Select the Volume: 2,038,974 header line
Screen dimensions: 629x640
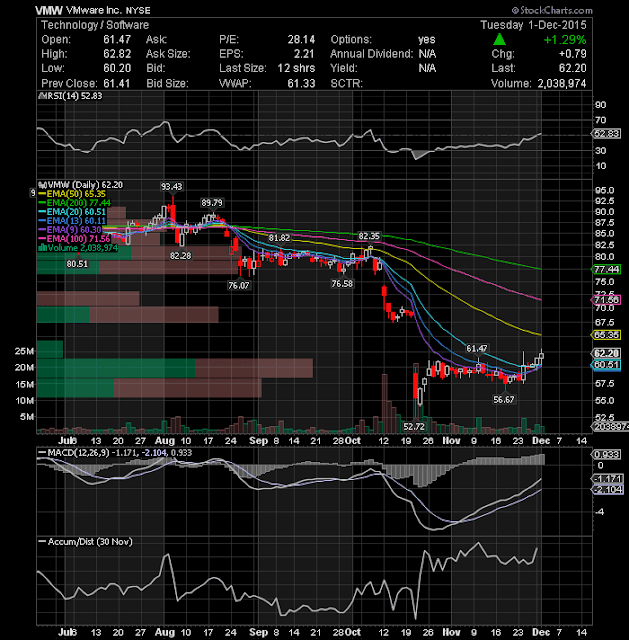click(538, 83)
